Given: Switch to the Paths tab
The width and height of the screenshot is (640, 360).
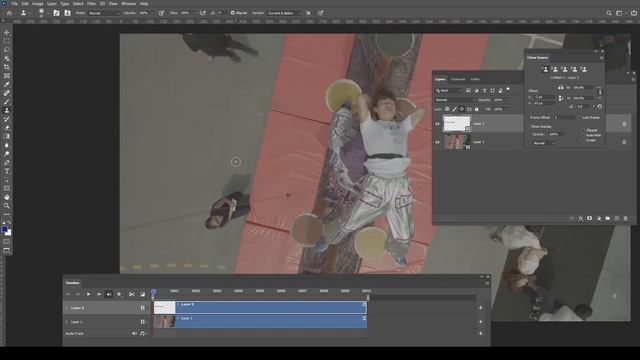Looking at the screenshot, I should tap(475, 79).
